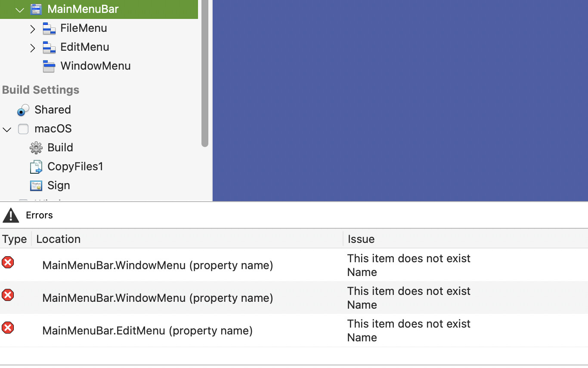Viewport: 588px width, 368px height.
Task: Click the FileMenu item icon
Action: click(x=49, y=28)
